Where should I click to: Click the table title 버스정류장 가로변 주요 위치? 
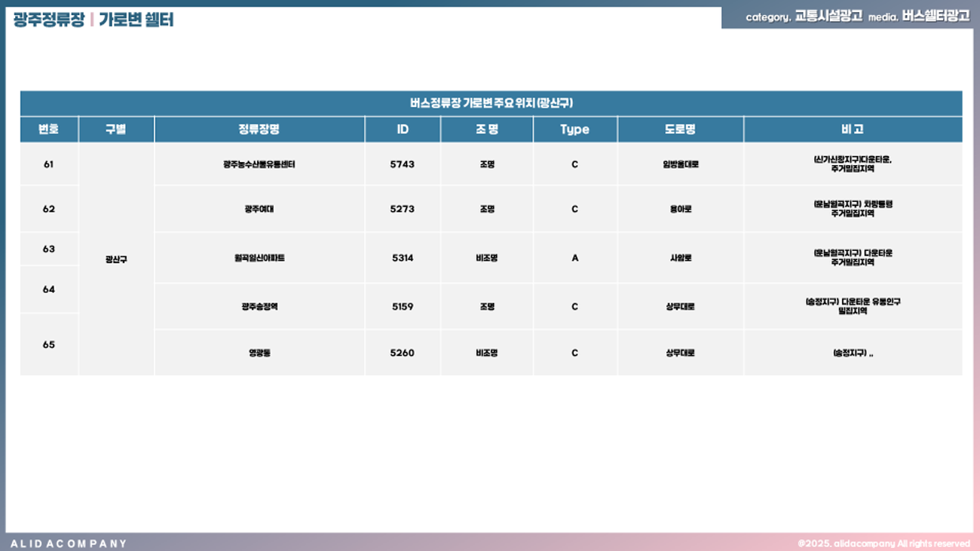tap(491, 103)
